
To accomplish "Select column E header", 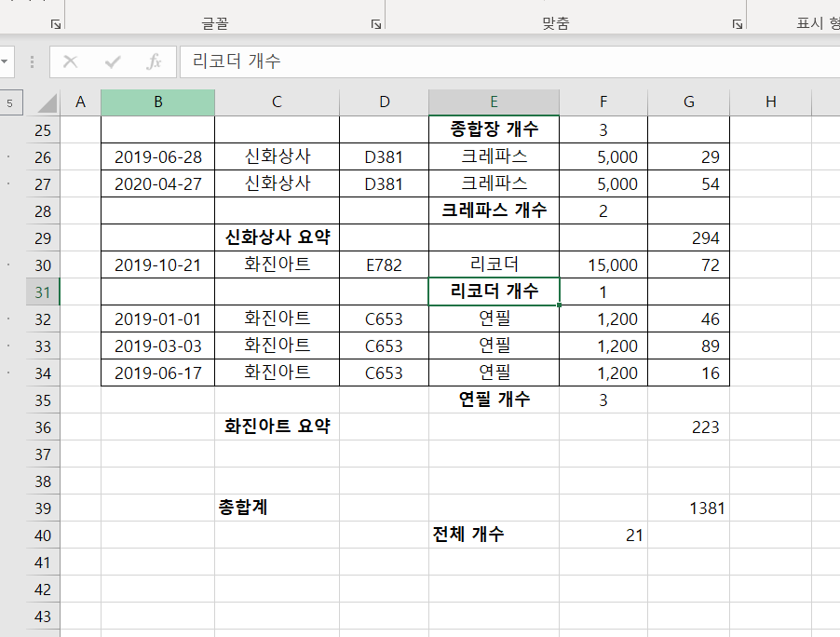I will (x=494, y=102).
